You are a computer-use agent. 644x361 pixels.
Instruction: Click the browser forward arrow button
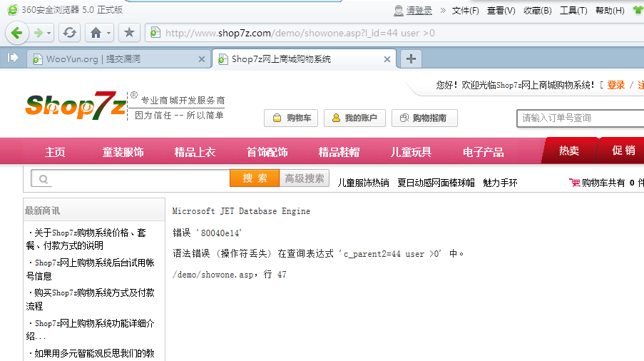pyautogui.click(x=39, y=33)
